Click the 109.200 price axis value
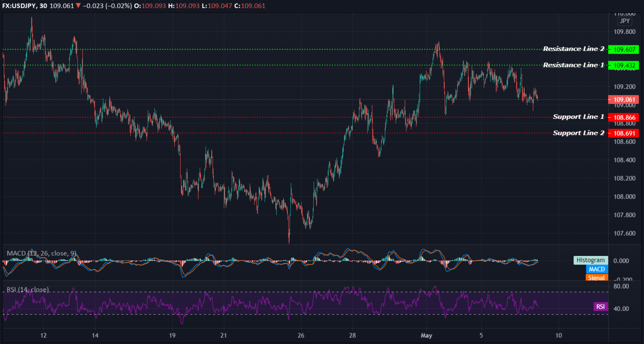 (624, 86)
